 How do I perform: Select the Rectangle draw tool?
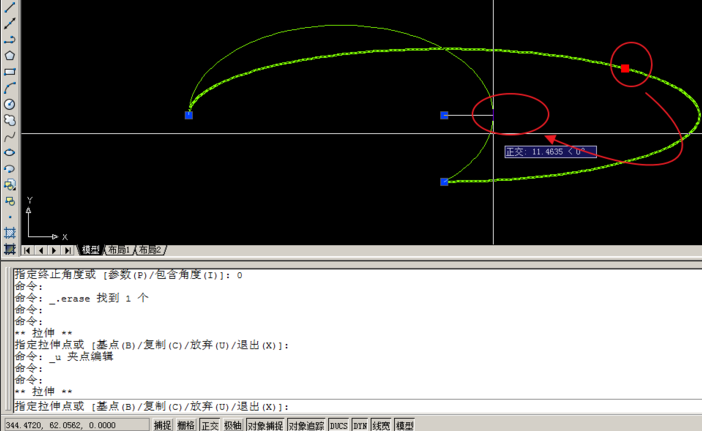tap(9, 71)
